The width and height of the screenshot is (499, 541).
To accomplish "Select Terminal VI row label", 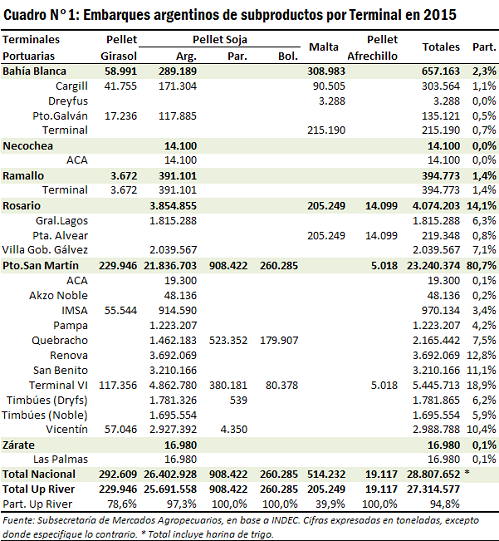I will [58, 385].
